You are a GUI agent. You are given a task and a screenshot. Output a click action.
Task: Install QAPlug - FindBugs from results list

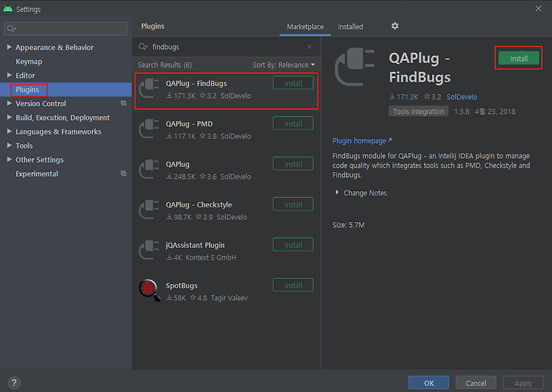tap(293, 83)
